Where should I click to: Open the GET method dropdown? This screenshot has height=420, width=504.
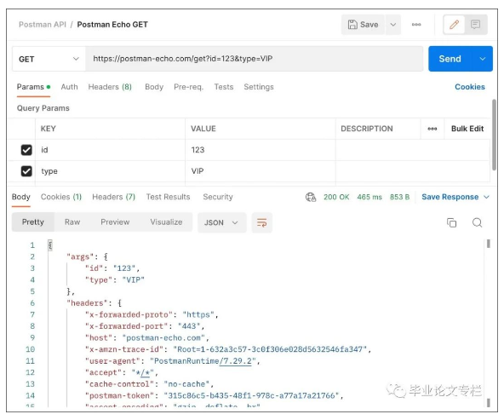click(x=49, y=59)
